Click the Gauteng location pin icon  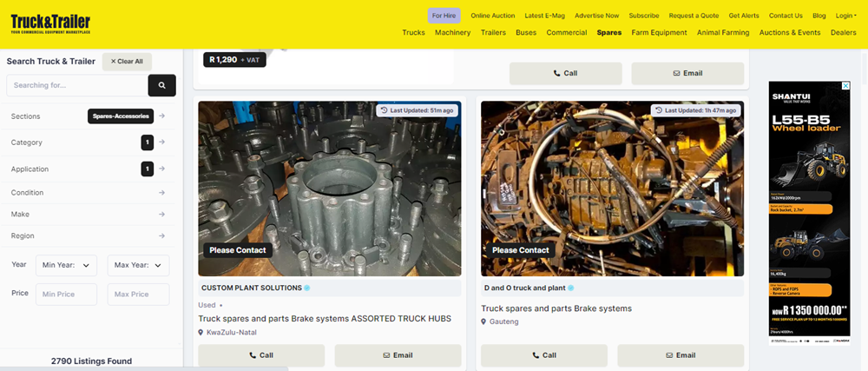(484, 321)
